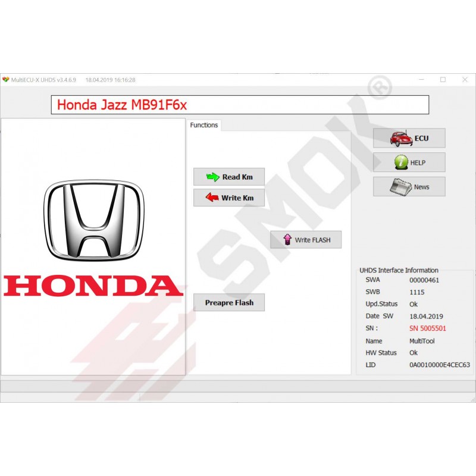Click the Date SW value 18.04.2019
Image resolution: width=476 pixels, height=476 pixels.
[426, 317]
